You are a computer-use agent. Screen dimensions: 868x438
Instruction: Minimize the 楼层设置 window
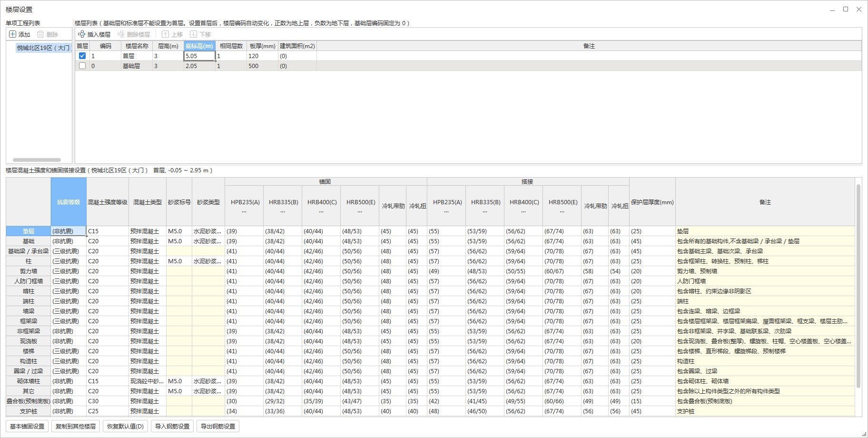coord(832,9)
